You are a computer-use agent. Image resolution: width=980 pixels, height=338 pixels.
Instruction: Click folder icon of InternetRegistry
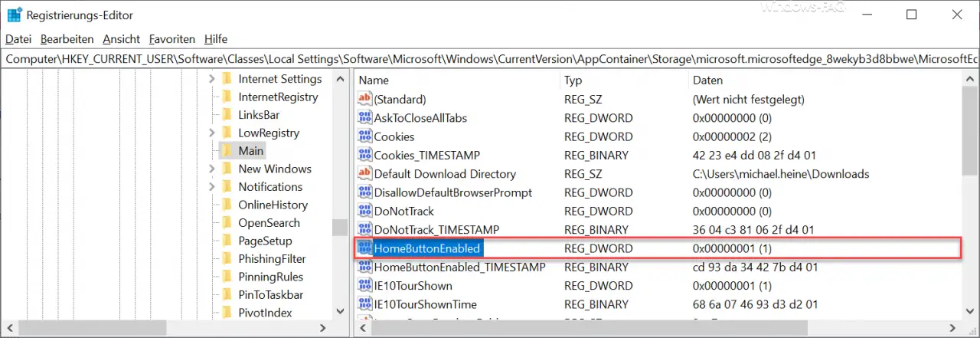click(227, 97)
